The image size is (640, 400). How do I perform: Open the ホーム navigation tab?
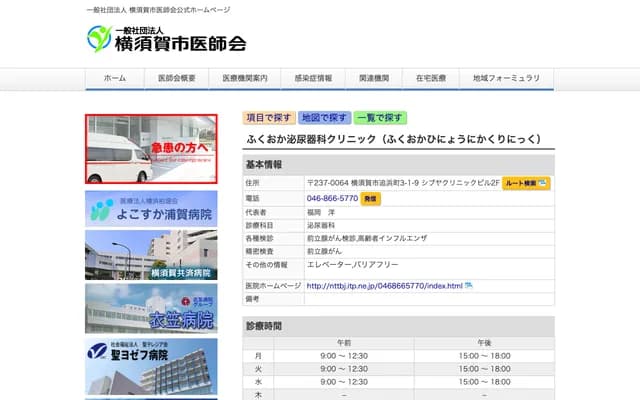[115, 78]
